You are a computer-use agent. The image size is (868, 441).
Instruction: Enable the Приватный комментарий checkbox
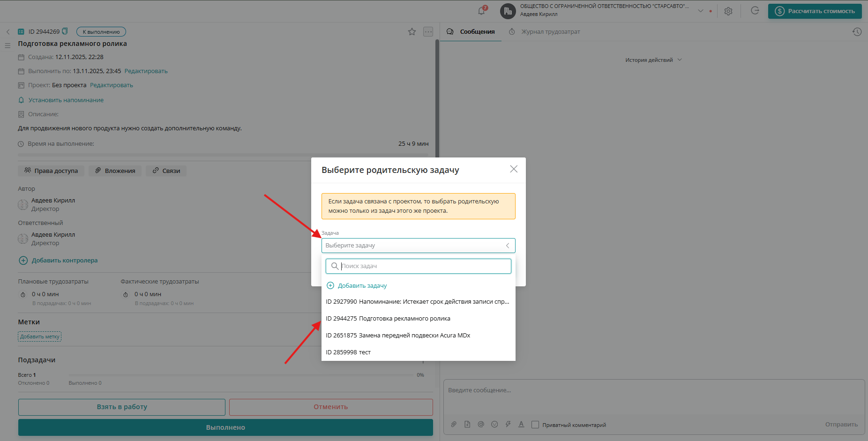535,425
